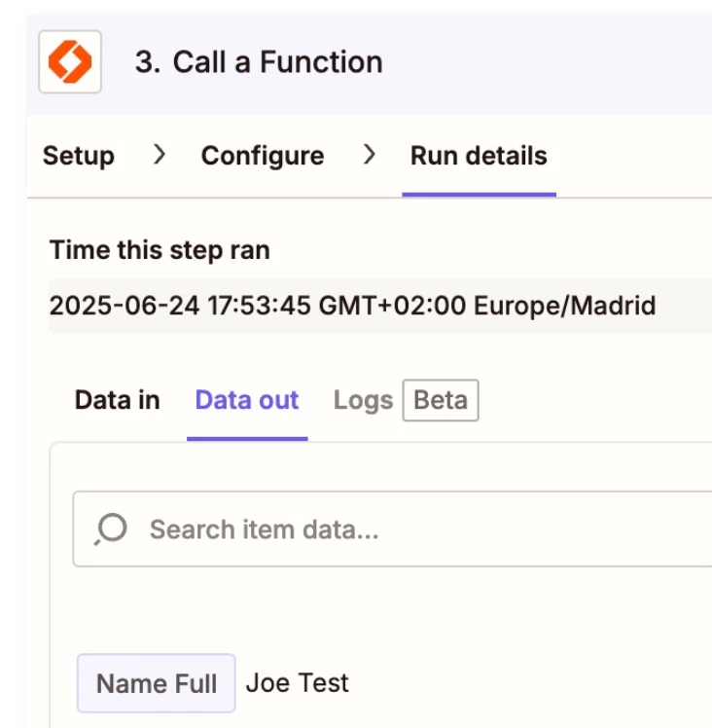Click the 2025-06-24 date in timestamp
The width and height of the screenshot is (712, 728).
(x=125, y=306)
